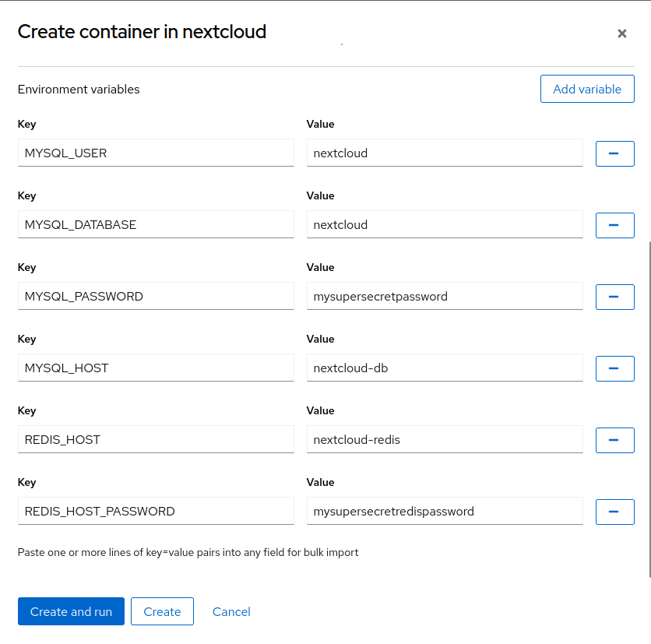Focus the REDIS_HOST_PASSWORD key field
The width and height of the screenshot is (651, 644).
[156, 512]
